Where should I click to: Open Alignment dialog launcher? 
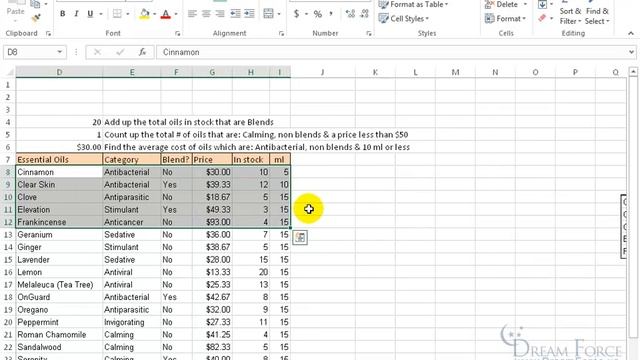click(x=282, y=33)
